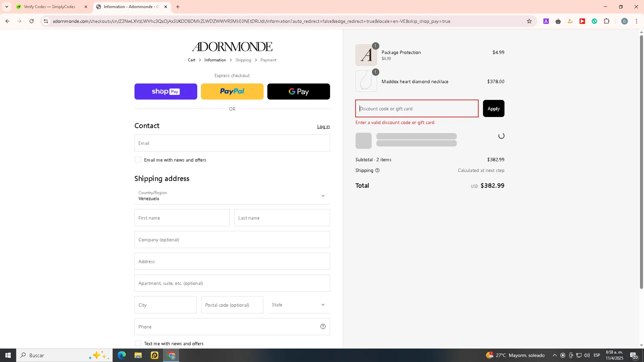This screenshot has width=644, height=362.
Task: Apply the discount code
Action: click(494, 109)
